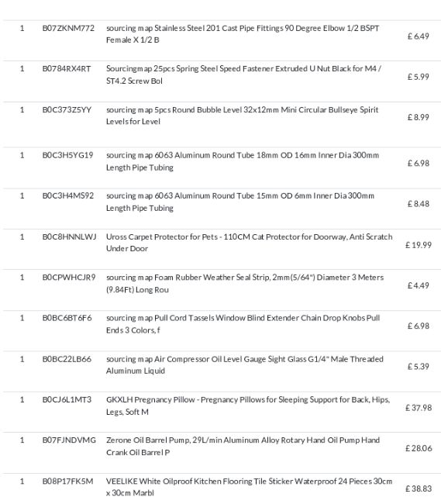Select the Spring Steel Speed Fastener item
This screenshot has width=441, height=504.
(x=243, y=74)
